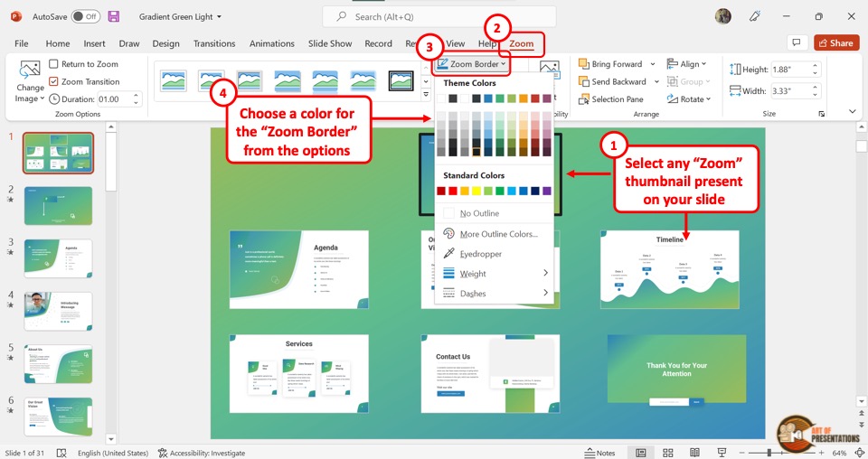The width and height of the screenshot is (868, 459).
Task: Expand the zoom styles gallery More arrow
Action: tap(426, 95)
